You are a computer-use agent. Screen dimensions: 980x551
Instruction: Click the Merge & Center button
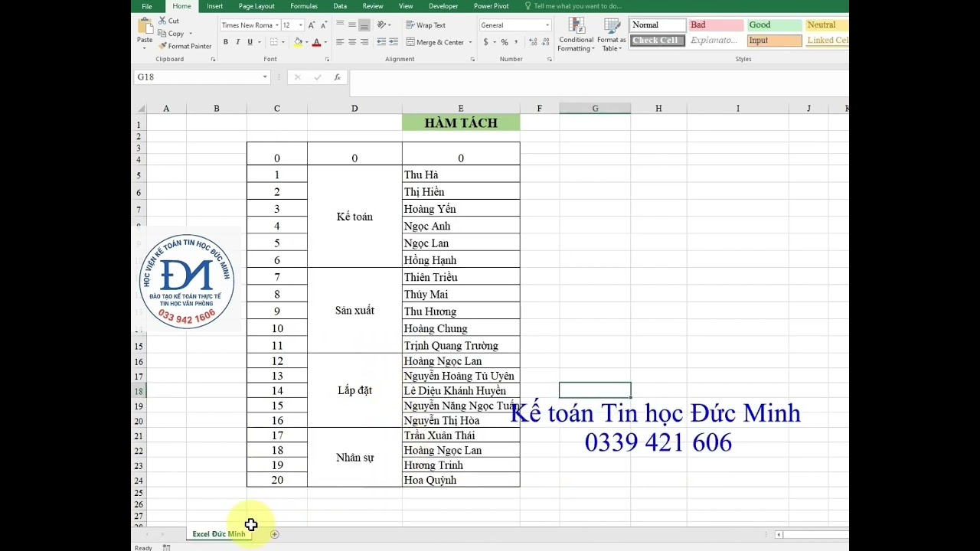pyautogui.click(x=435, y=42)
